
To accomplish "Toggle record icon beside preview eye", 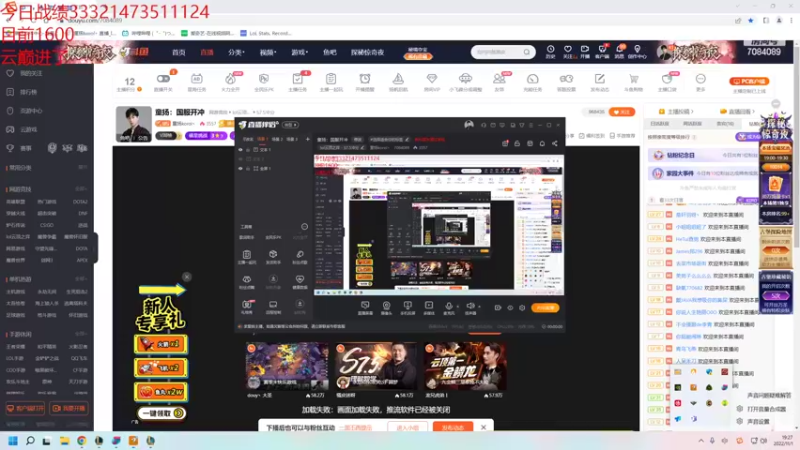I will tap(497, 308).
